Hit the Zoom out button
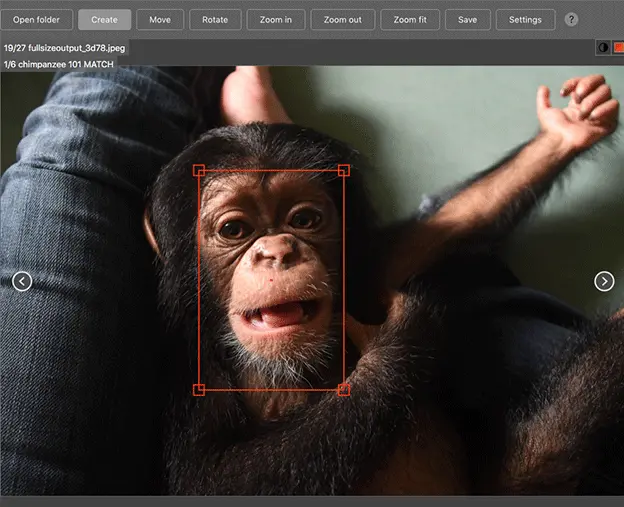 point(343,20)
